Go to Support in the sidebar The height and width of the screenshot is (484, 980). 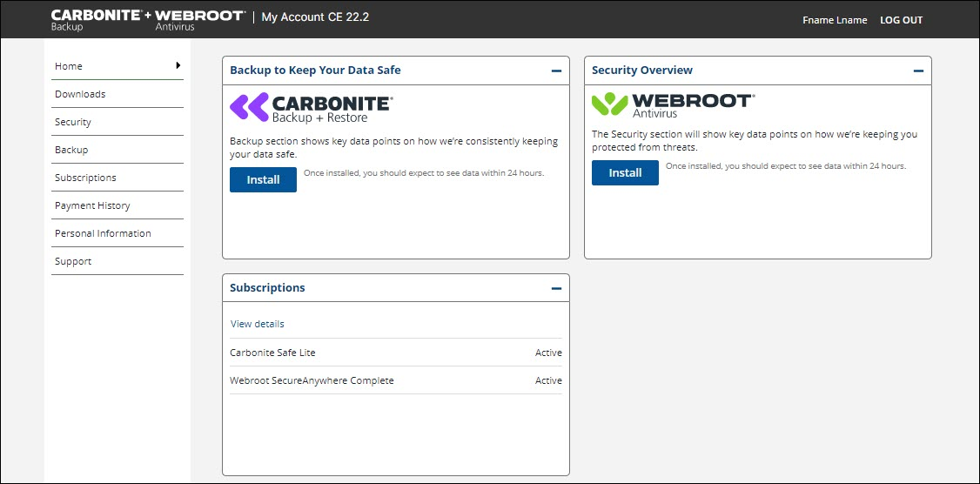[x=117, y=261]
